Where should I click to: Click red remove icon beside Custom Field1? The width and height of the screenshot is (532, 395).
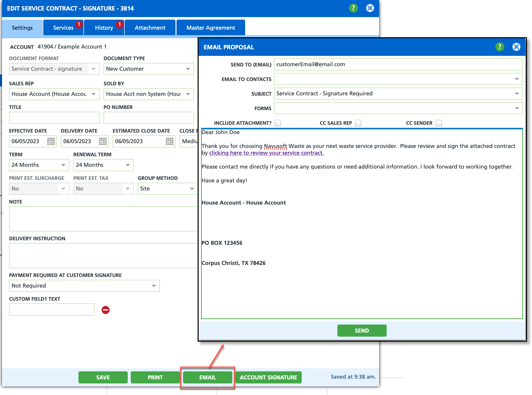[106, 310]
